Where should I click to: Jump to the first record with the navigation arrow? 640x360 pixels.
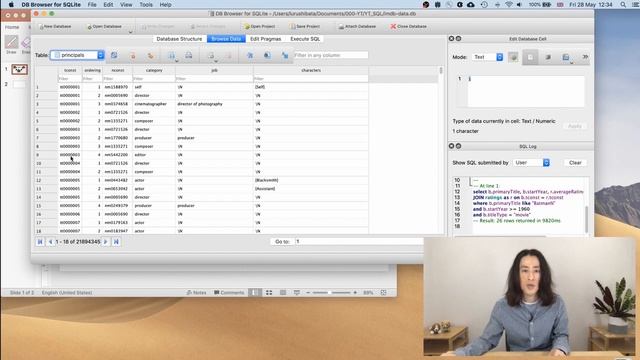click(40, 242)
